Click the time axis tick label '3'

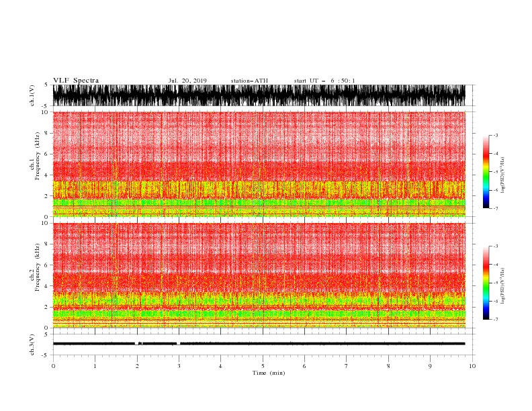click(x=179, y=366)
